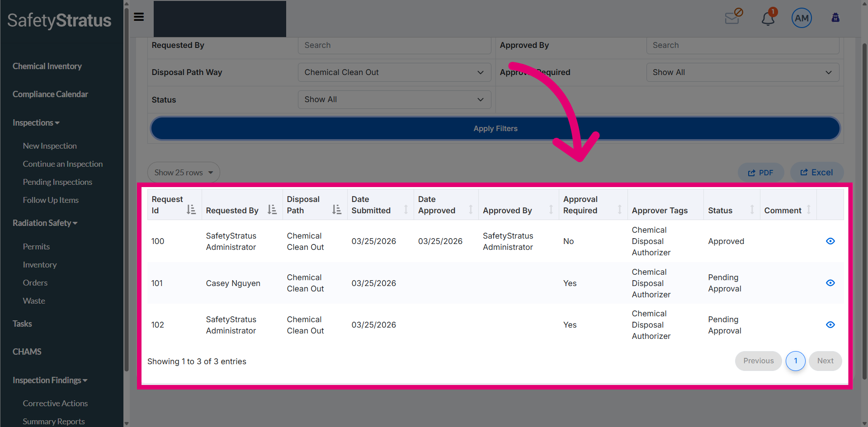Export the table to Excel
Viewport: 868px width, 427px height.
pyautogui.click(x=816, y=173)
